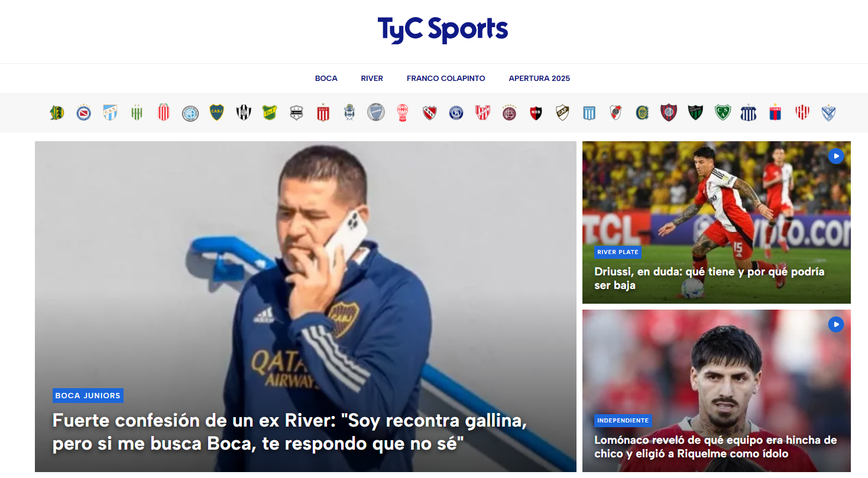Play the Driussi article video

pyautogui.click(x=835, y=156)
